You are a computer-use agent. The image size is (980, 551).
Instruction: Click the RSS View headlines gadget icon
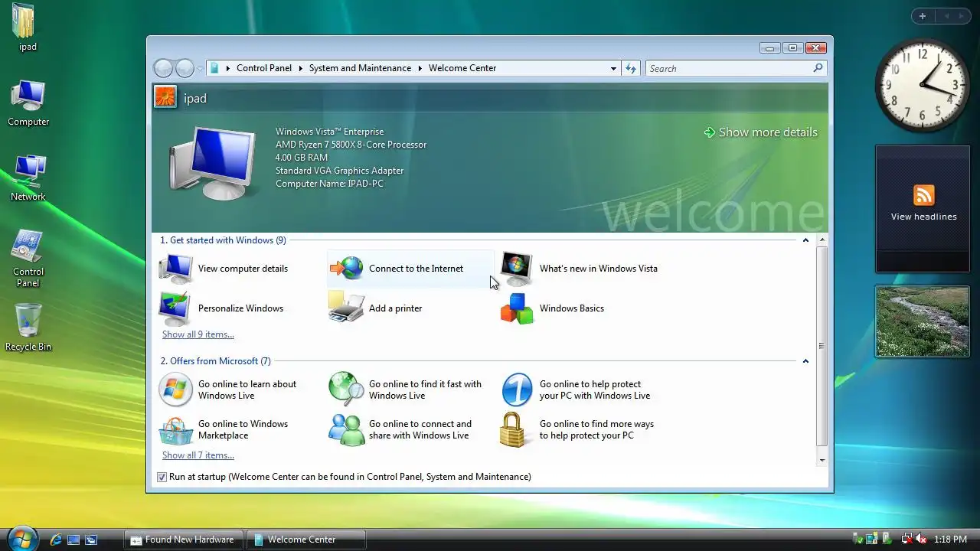[924, 195]
